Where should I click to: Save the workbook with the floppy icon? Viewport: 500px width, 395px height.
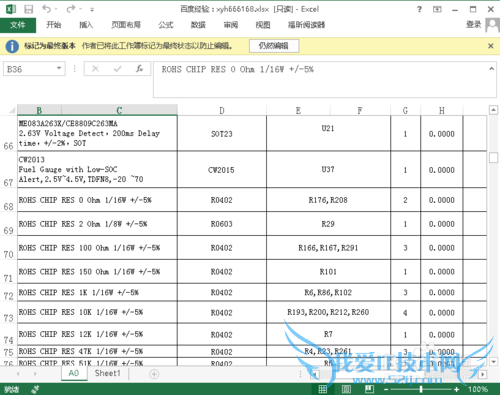pos(29,9)
